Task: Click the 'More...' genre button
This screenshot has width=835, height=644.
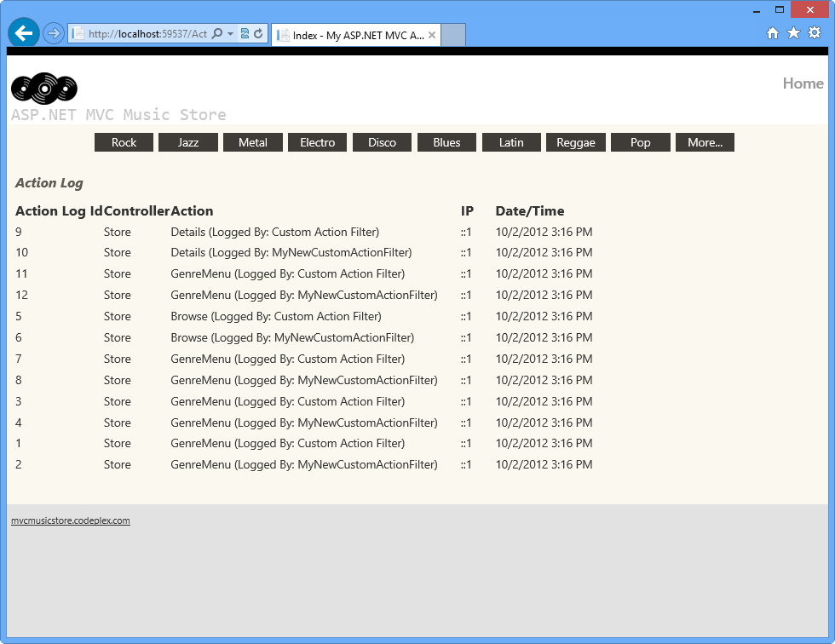Action: click(705, 142)
